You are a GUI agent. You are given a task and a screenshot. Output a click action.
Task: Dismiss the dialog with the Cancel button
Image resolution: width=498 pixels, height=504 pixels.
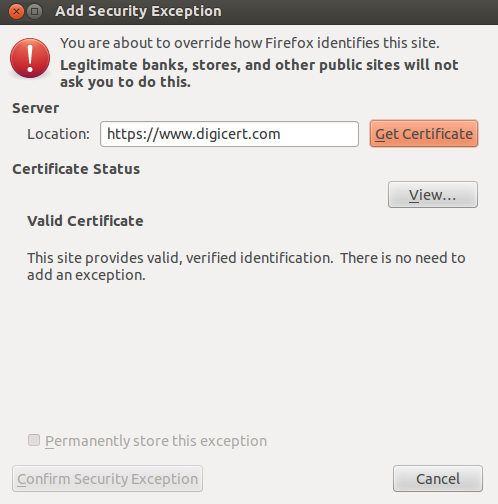pos(438,479)
